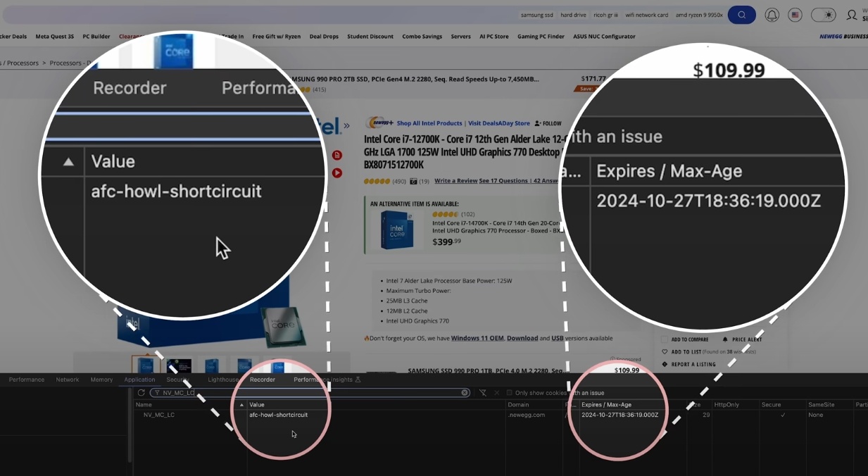Click the wifi network card search suggestion

tap(647, 15)
